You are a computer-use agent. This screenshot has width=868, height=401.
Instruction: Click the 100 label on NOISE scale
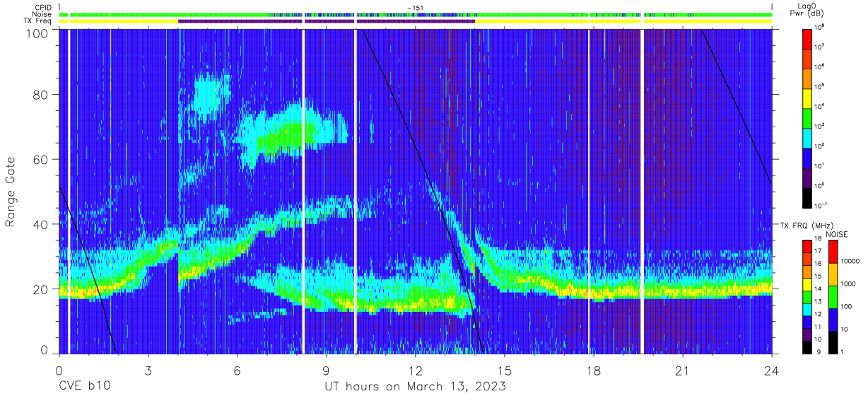(845, 307)
